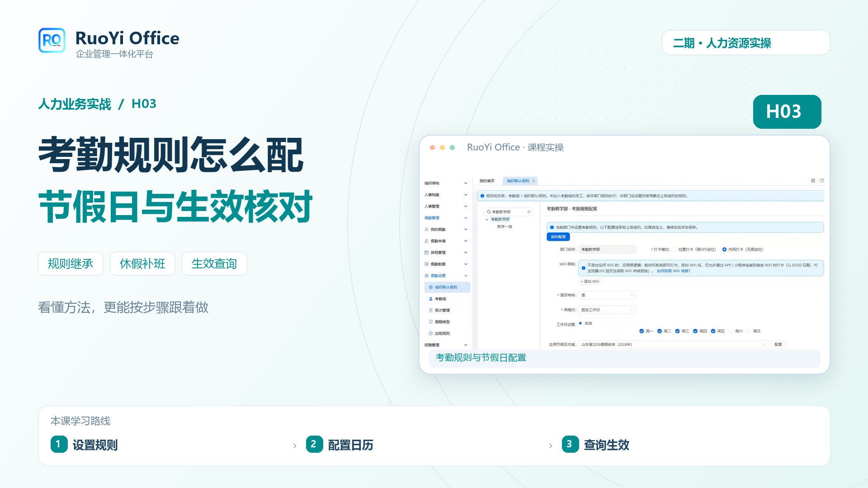Collapse the 考勤教学部 tree node arrow
This screenshot has width=868, height=488.
487,220
